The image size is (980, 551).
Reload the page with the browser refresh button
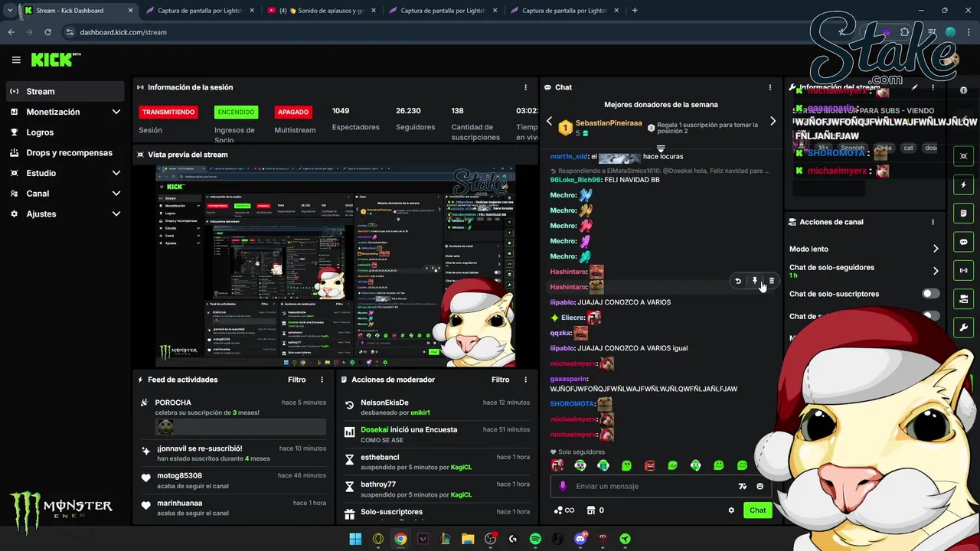click(x=48, y=32)
